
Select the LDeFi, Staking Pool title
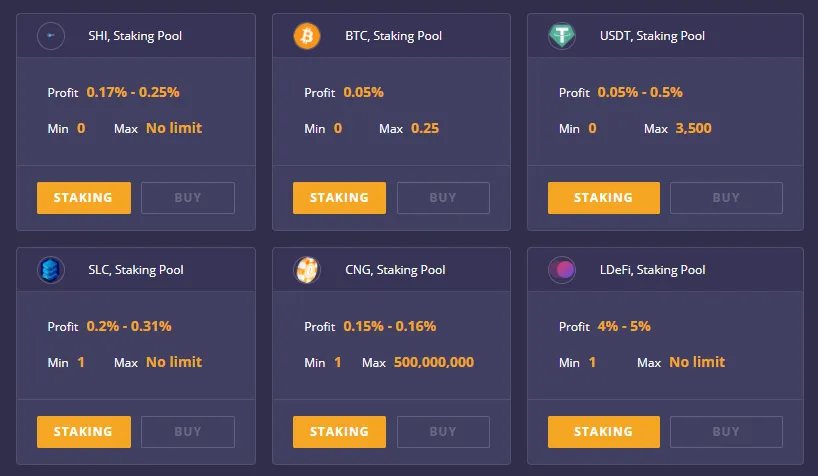(x=653, y=270)
